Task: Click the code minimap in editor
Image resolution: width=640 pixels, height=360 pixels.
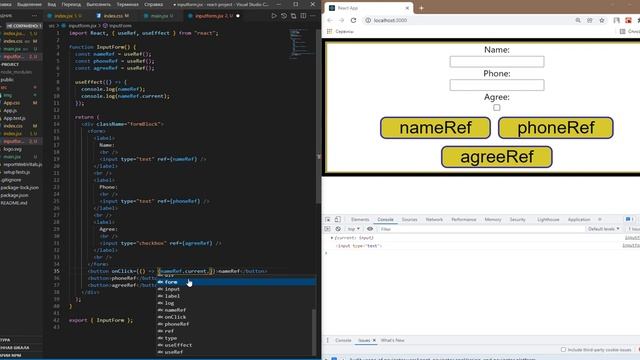Action: [301, 43]
